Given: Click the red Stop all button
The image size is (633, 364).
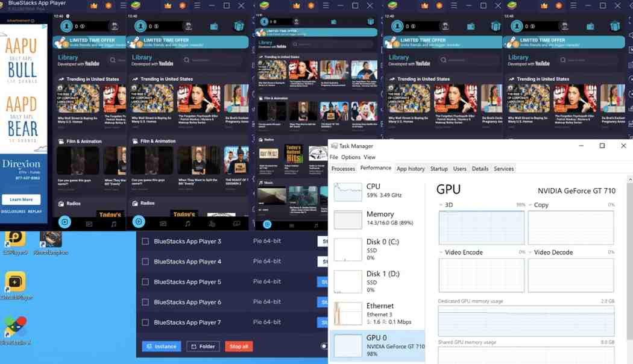Looking at the screenshot, I should [x=239, y=347].
